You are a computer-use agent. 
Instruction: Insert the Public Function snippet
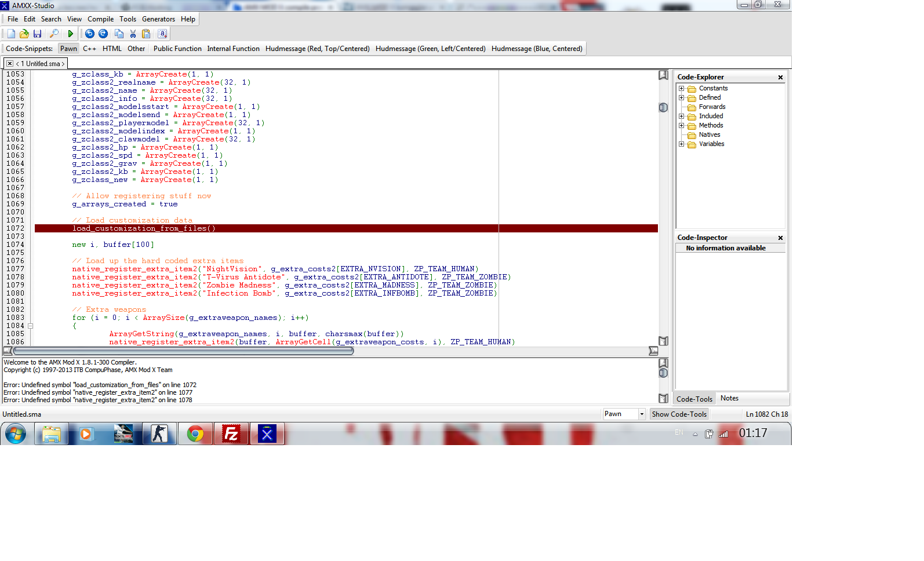(x=177, y=49)
